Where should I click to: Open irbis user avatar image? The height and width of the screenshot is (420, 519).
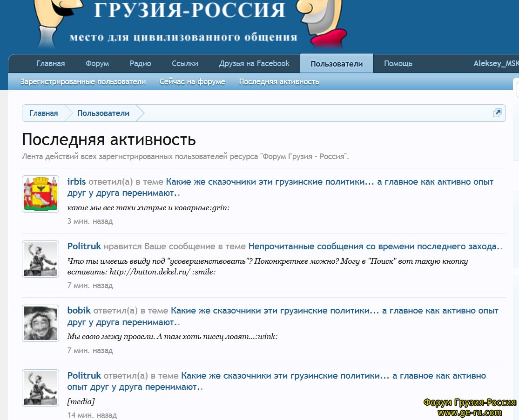tap(40, 194)
